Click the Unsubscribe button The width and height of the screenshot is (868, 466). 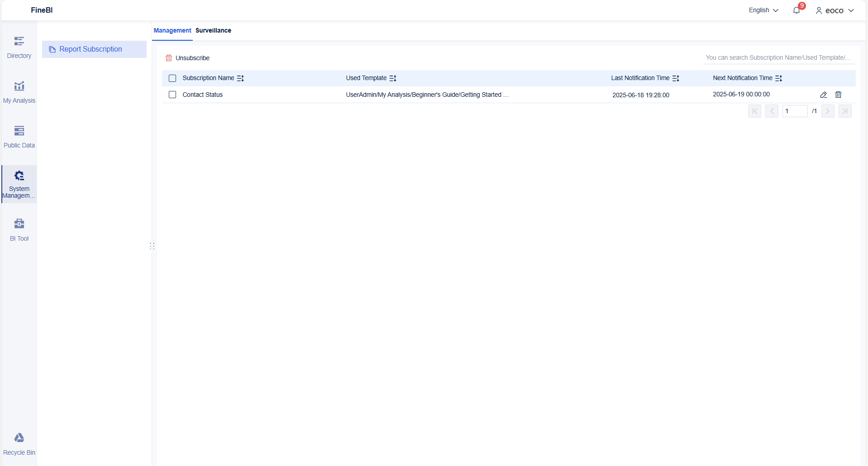click(187, 58)
